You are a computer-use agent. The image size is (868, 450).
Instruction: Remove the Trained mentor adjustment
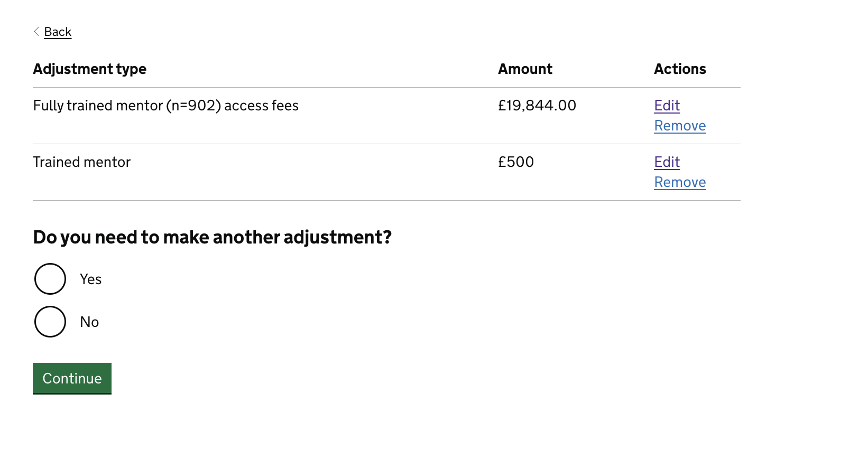click(x=680, y=182)
